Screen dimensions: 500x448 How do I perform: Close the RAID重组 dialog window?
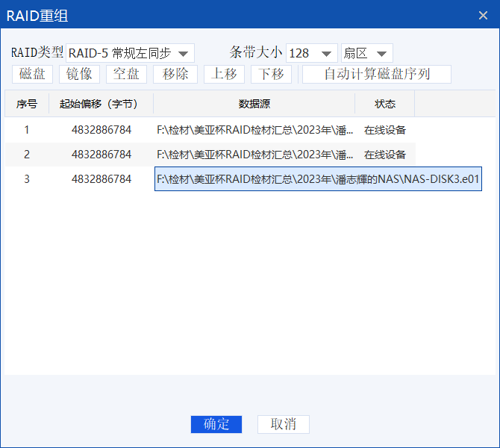coord(483,15)
